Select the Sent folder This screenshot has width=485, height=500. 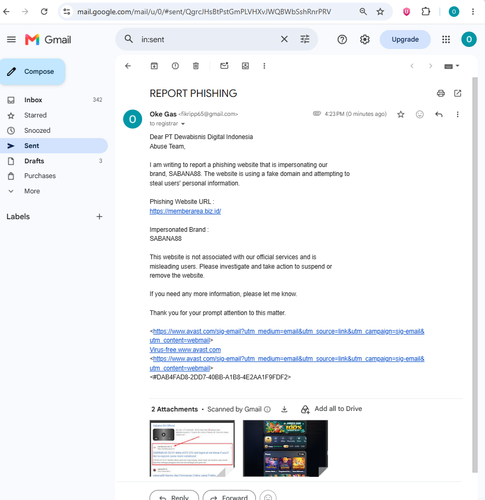pos(54,146)
